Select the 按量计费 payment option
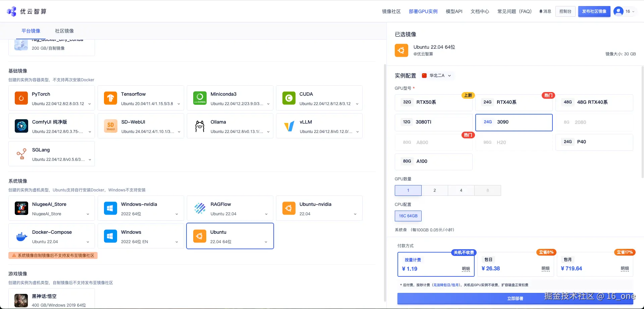This screenshot has width=644, height=309. click(x=436, y=264)
